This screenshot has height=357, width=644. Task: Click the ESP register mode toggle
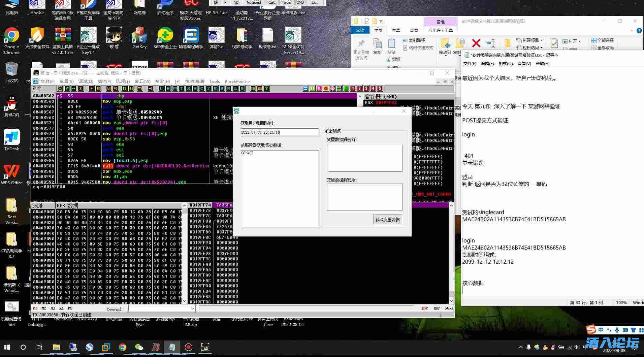click(x=425, y=308)
